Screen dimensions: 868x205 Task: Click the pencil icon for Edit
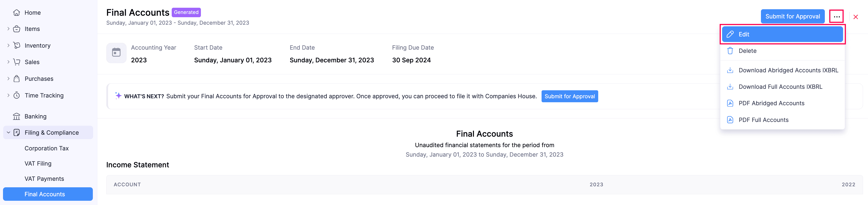[x=730, y=34]
